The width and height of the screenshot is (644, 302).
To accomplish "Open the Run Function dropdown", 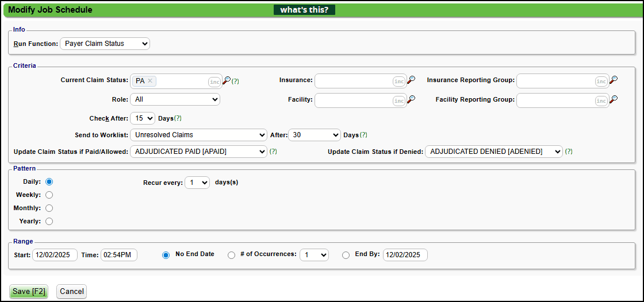I will point(105,44).
